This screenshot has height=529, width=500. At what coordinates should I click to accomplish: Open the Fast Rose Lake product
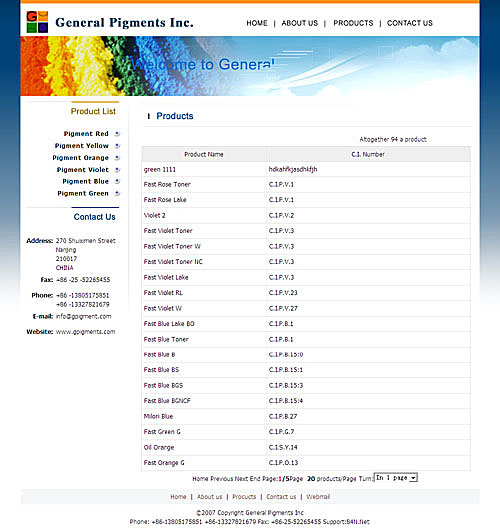[165, 200]
